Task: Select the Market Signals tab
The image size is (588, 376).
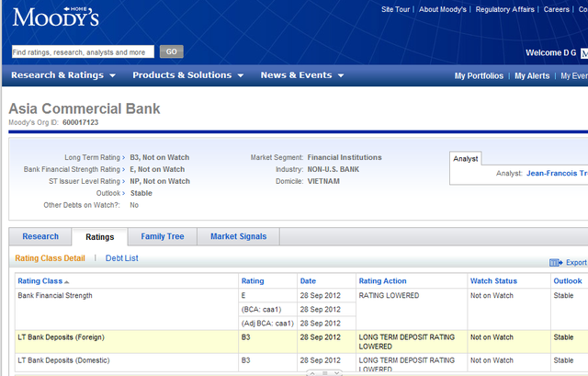Action: point(238,237)
